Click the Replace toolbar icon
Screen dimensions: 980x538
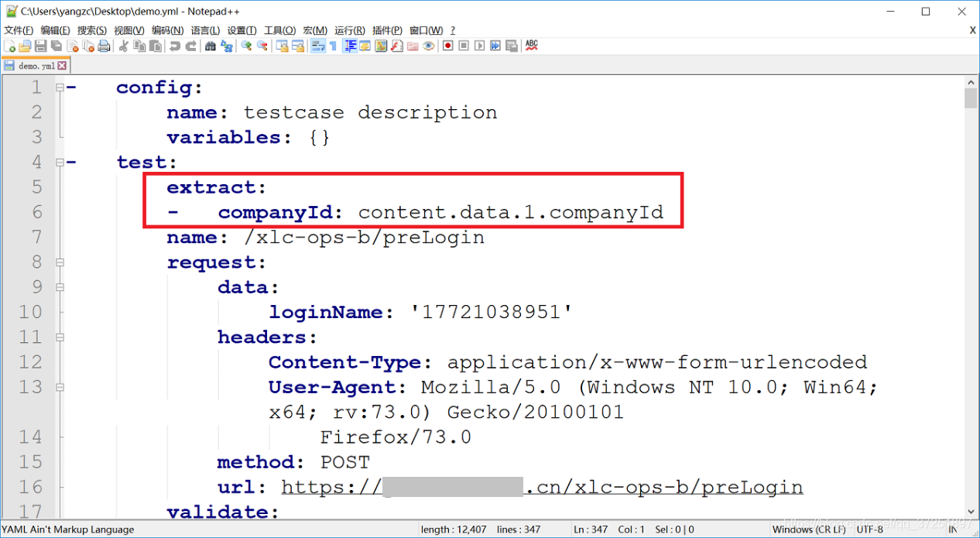pyautogui.click(x=226, y=46)
